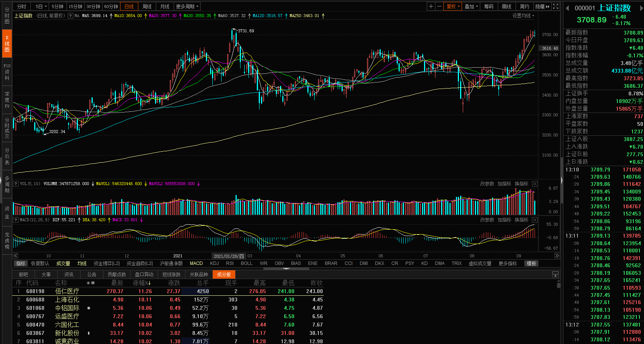This screenshot has height=344, width=644.
Task: Click the pop-out icon of constituent list
Action: [x=555, y=274]
